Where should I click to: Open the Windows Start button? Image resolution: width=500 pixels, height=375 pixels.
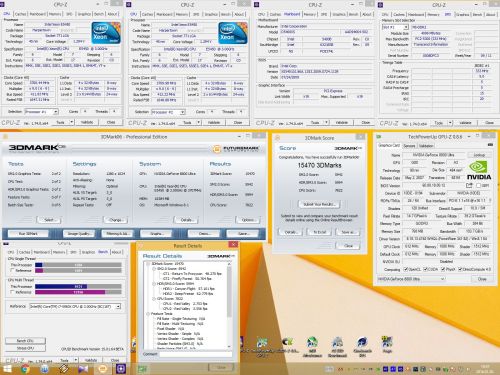(x=7, y=369)
